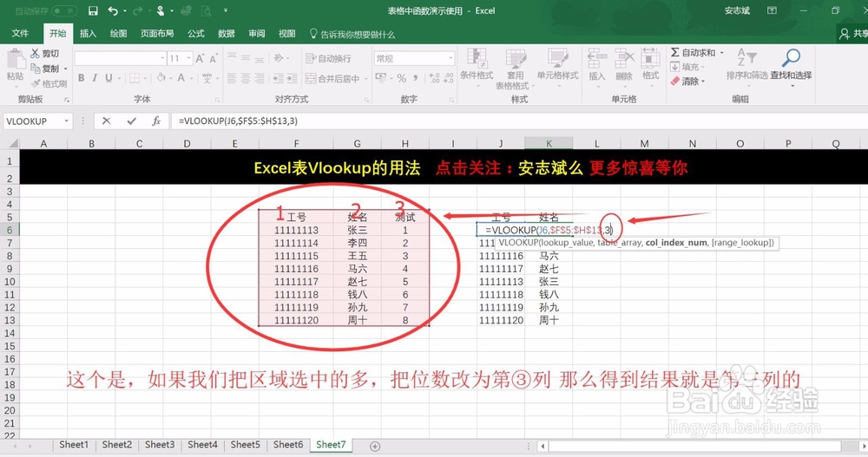The image size is (868, 457).
Task: Click the Tell Me search box
Action: click(x=352, y=35)
